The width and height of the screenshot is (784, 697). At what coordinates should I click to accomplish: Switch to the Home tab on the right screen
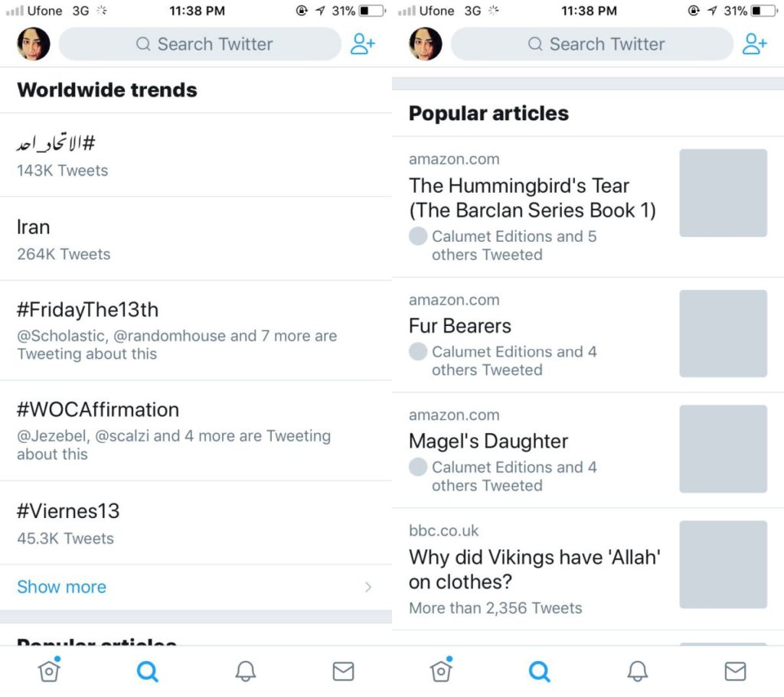[x=440, y=670]
